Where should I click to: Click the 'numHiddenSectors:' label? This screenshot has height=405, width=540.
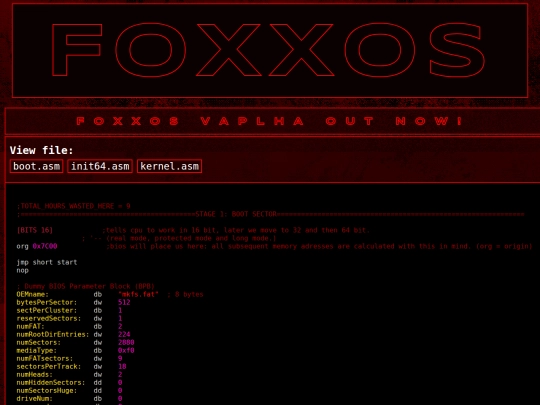point(51,383)
